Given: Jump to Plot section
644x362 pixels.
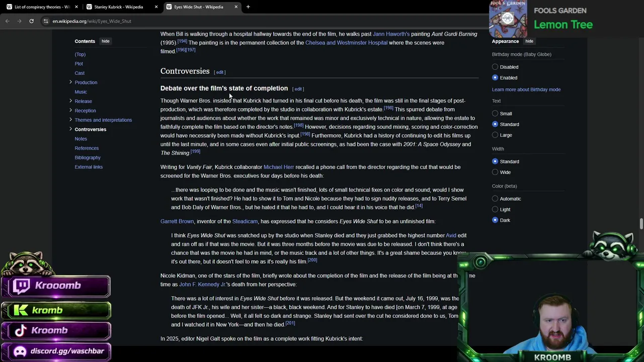Looking at the screenshot, I should (x=79, y=63).
